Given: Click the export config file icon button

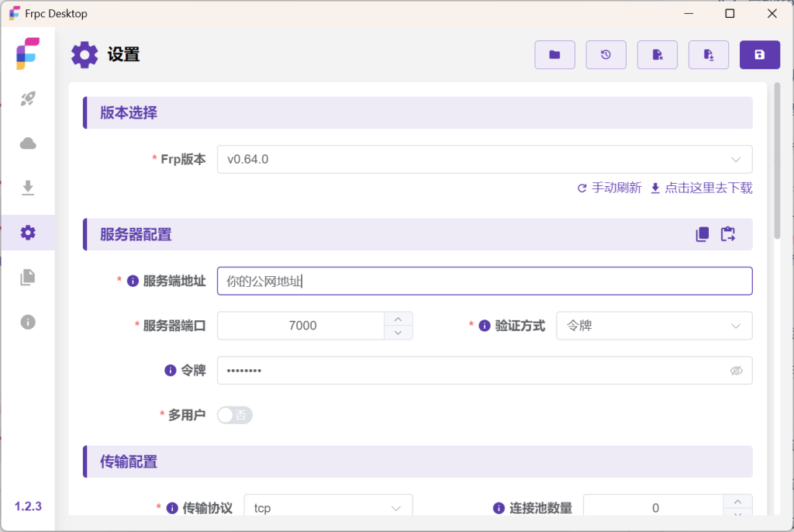Looking at the screenshot, I should 708,54.
